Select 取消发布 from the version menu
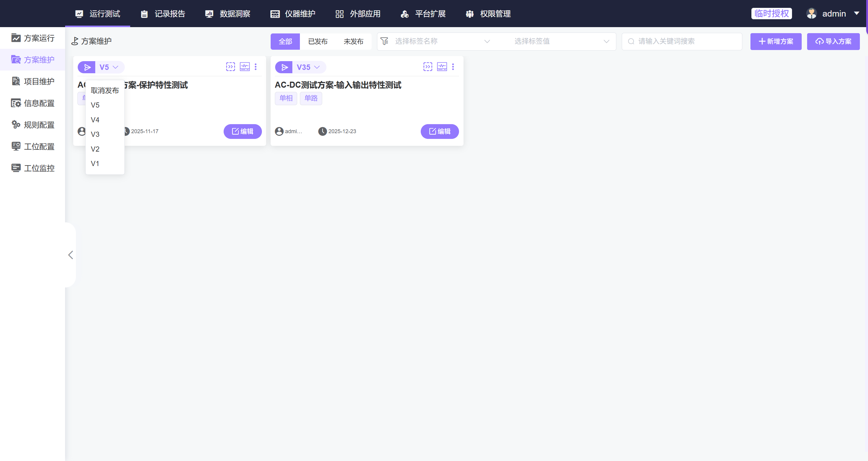Image resolution: width=868 pixels, height=461 pixels. coord(105,90)
